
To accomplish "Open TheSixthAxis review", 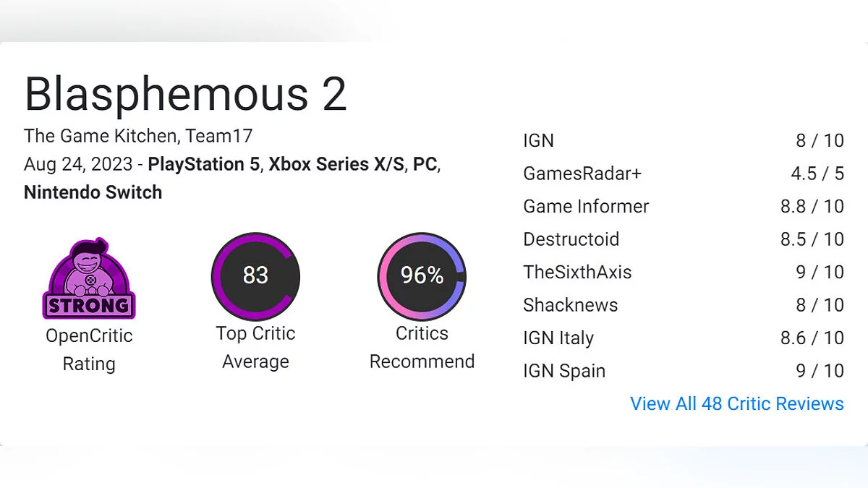I will coord(577,272).
